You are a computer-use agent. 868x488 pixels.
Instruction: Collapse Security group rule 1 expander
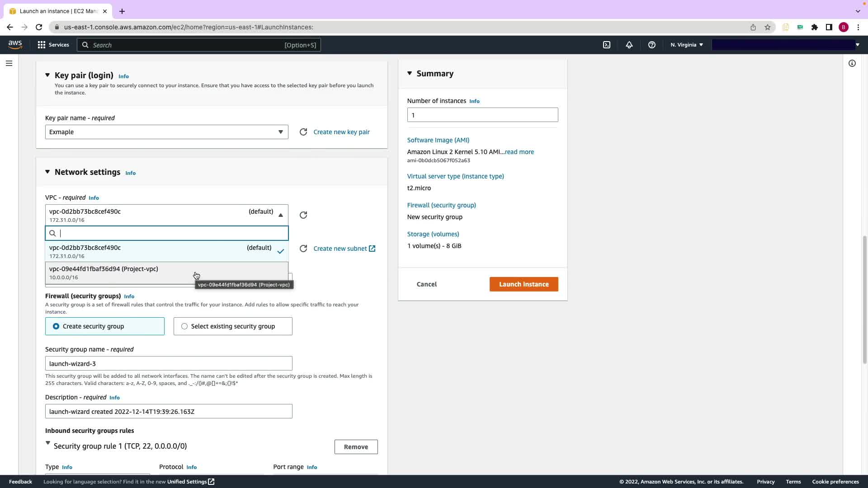tap(48, 444)
